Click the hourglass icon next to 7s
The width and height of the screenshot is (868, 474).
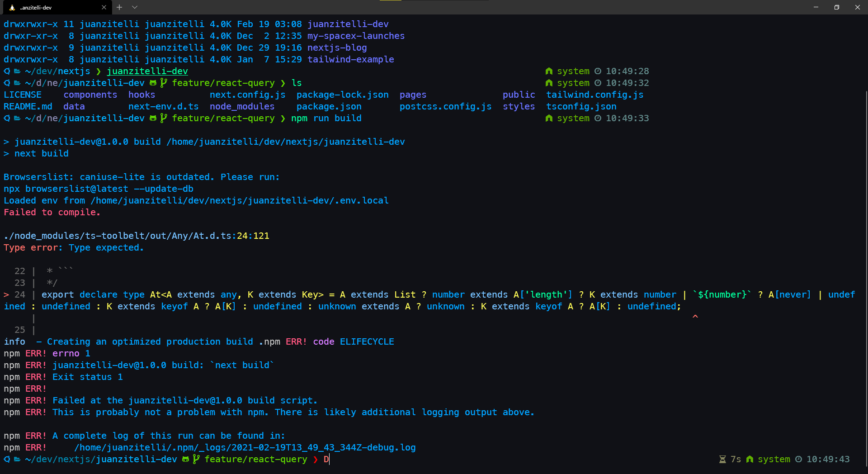pyautogui.click(x=722, y=459)
